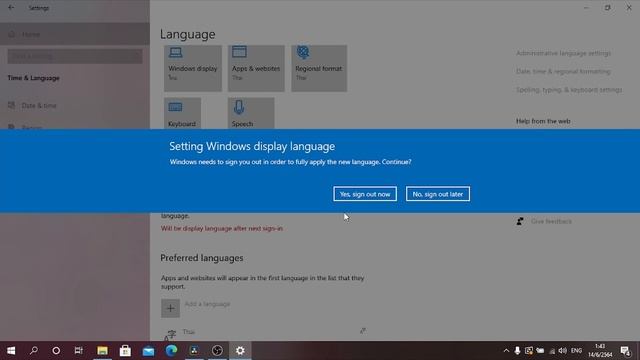Screen dimensions: 640x360
Task: Select Thai in preferred languages list
Action: [x=189, y=332]
